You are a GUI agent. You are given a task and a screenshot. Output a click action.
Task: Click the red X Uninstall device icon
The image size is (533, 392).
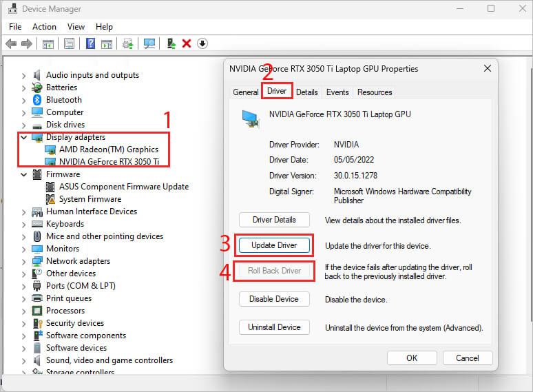[x=187, y=43]
